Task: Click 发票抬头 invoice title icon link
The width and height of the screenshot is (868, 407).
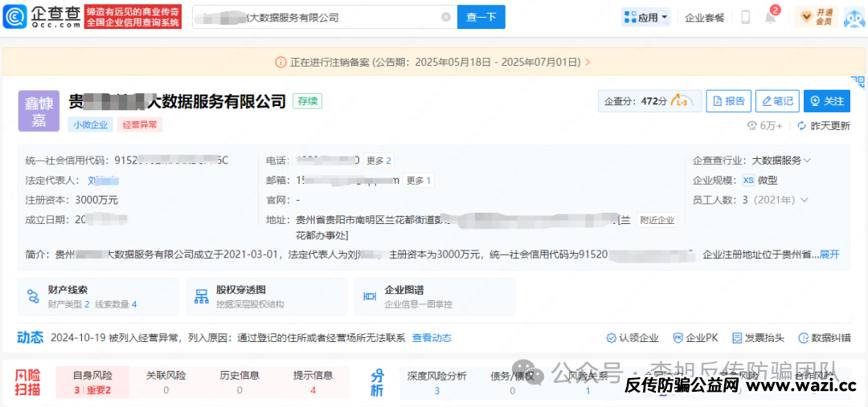Action: pos(759,338)
